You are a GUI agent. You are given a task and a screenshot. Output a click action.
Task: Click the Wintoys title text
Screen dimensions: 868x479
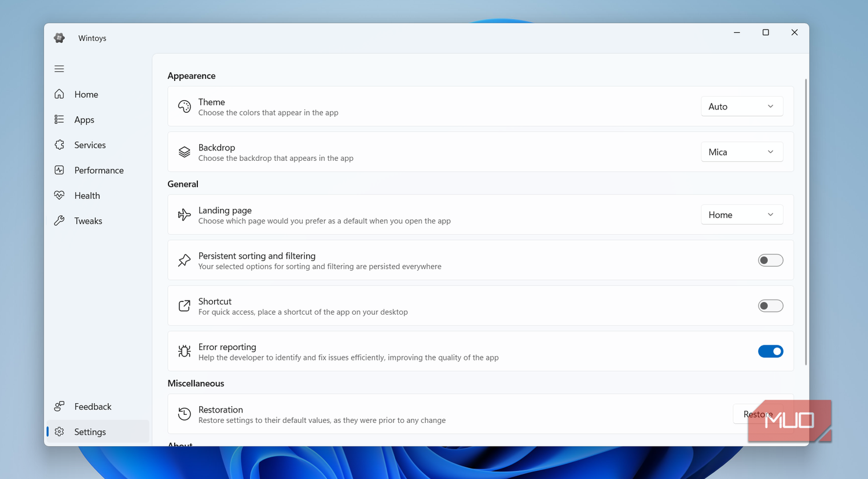click(x=93, y=38)
